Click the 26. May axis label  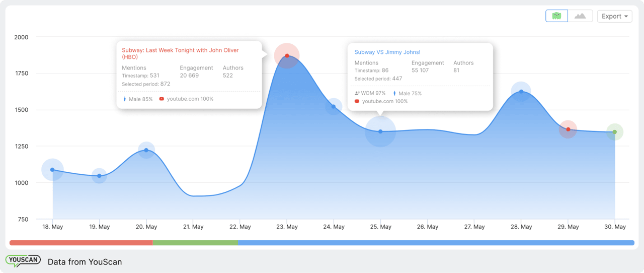pos(428,227)
